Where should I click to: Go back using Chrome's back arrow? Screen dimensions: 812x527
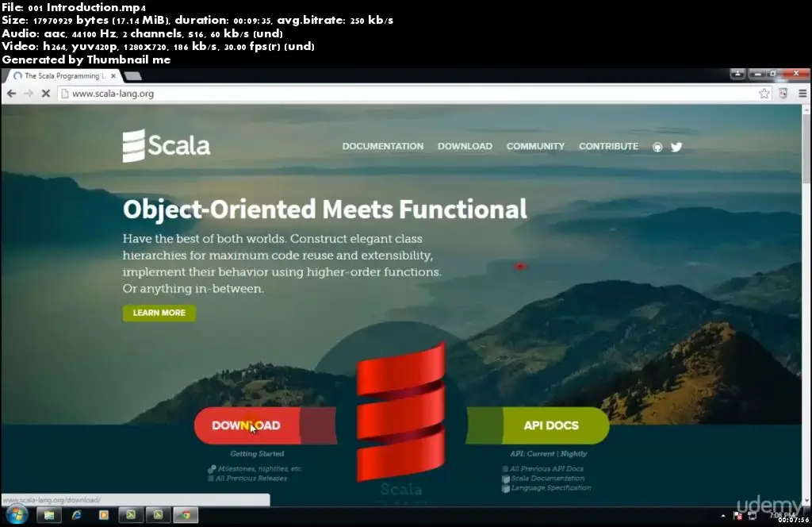pos(11,94)
